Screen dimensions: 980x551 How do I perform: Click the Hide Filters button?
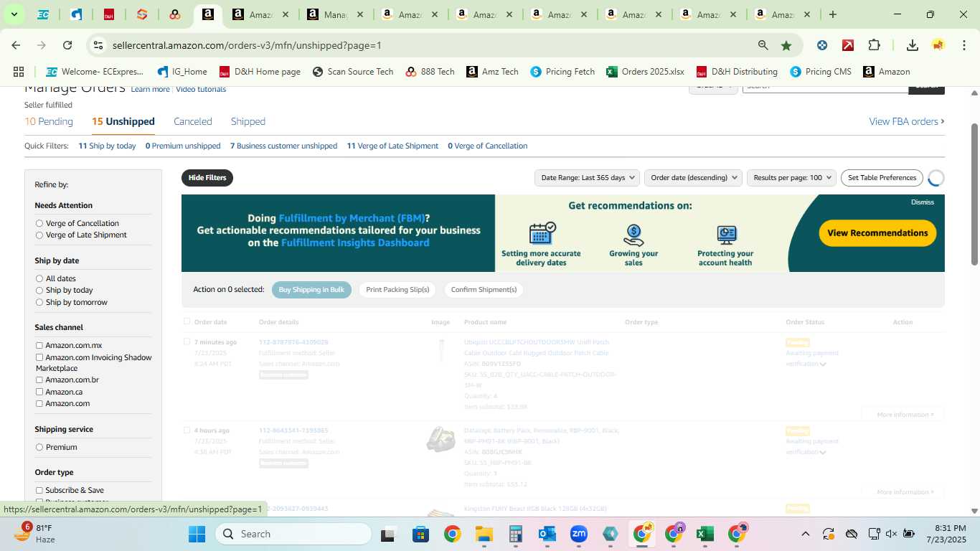coord(207,177)
